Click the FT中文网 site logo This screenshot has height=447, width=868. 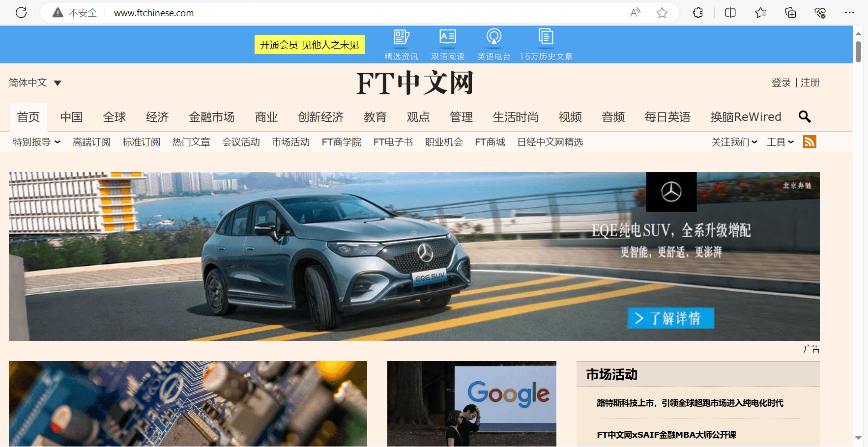(x=415, y=83)
